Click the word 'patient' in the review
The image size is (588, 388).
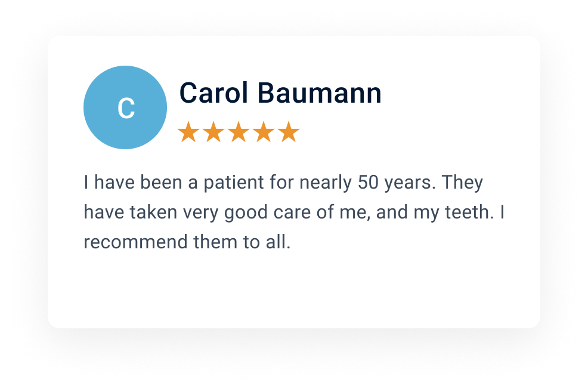click(x=234, y=183)
